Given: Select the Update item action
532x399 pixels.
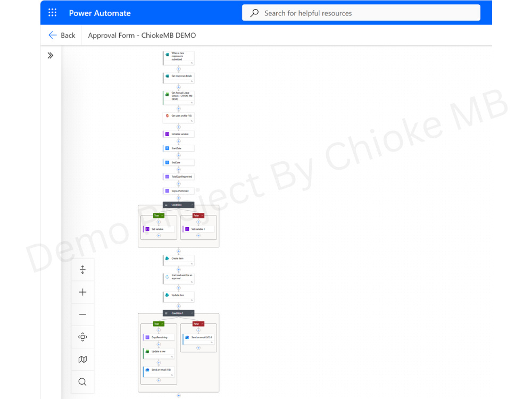Looking at the screenshot, I should tap(178, 297).
